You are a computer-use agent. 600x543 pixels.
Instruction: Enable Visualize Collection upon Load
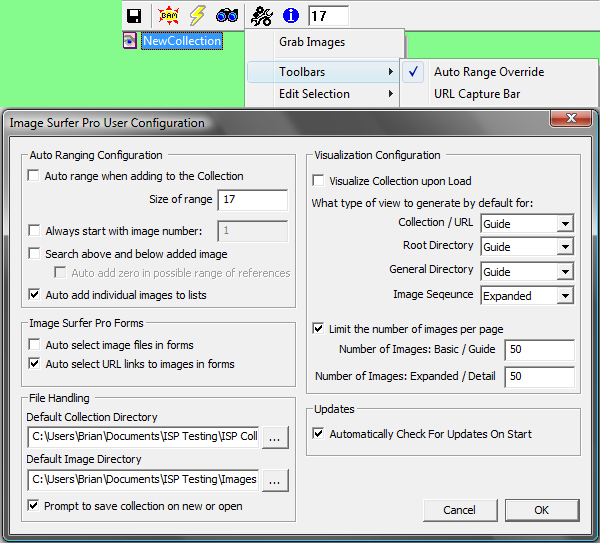click(x=318, y=180)
